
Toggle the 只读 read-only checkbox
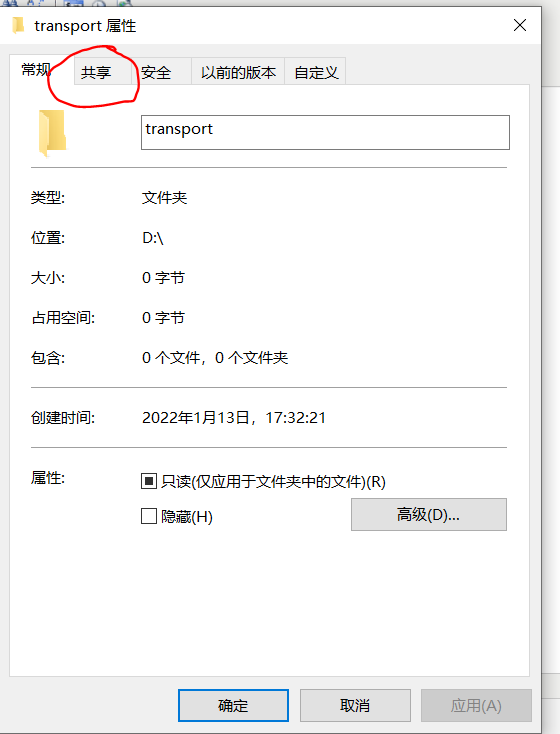(x=149, y=481)
